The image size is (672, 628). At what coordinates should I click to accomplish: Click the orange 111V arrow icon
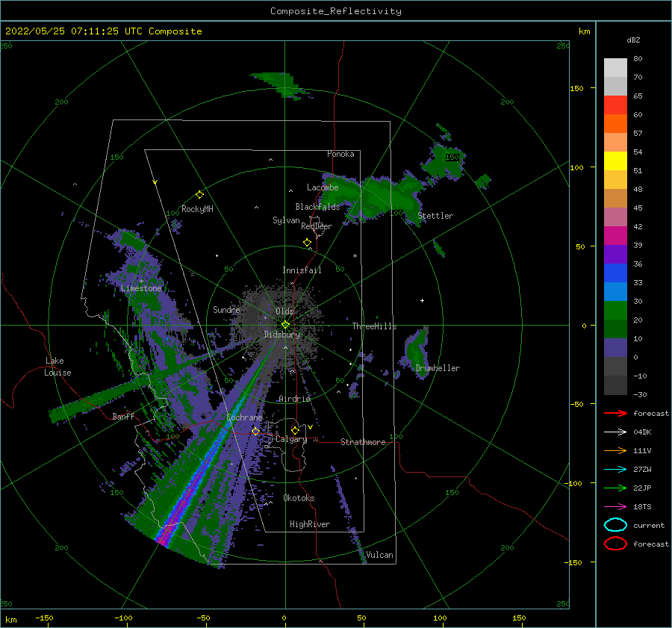point(615,450)
